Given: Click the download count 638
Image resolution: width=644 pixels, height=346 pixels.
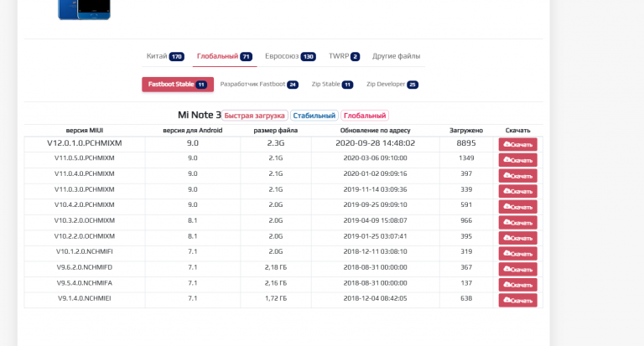Looking at the screenshot, I should [466, 298].
